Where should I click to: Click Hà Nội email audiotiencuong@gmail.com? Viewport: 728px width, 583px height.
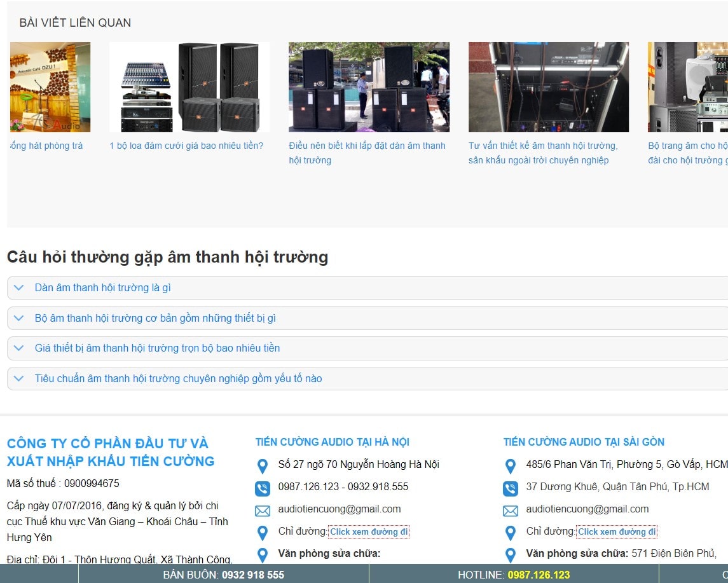340,509
